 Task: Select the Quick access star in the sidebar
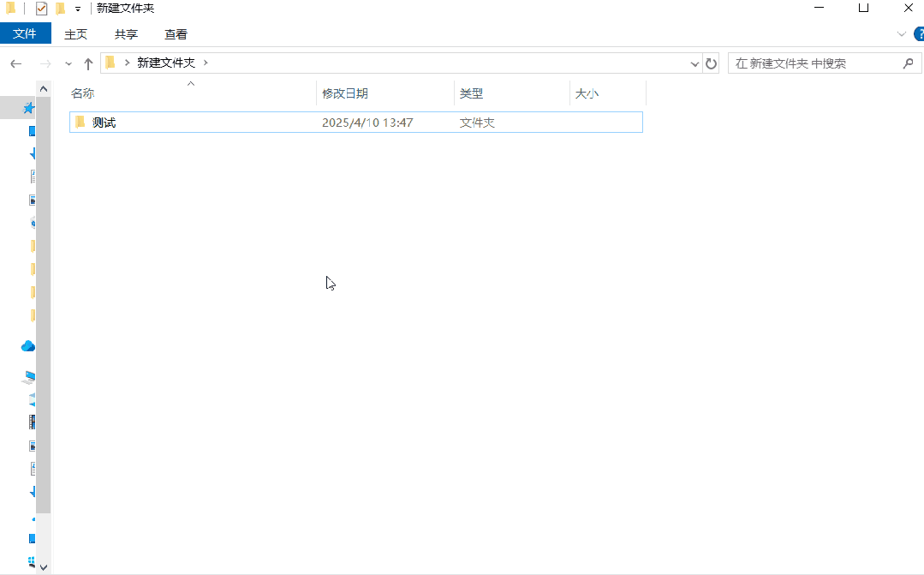[28, 108]
